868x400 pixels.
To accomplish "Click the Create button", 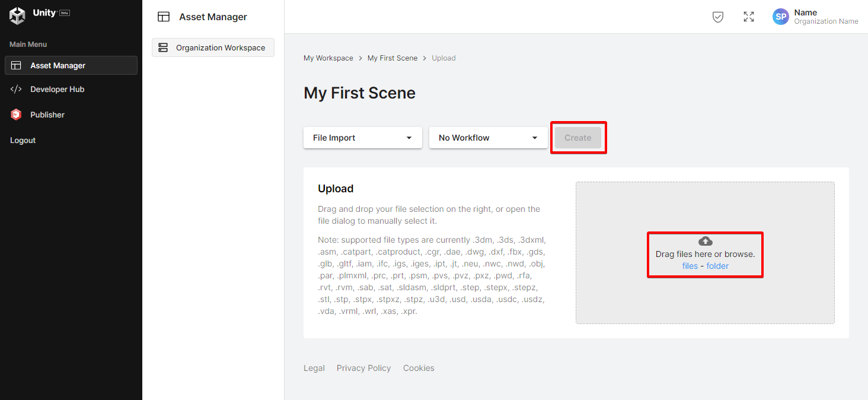I will tap(577, 137).
